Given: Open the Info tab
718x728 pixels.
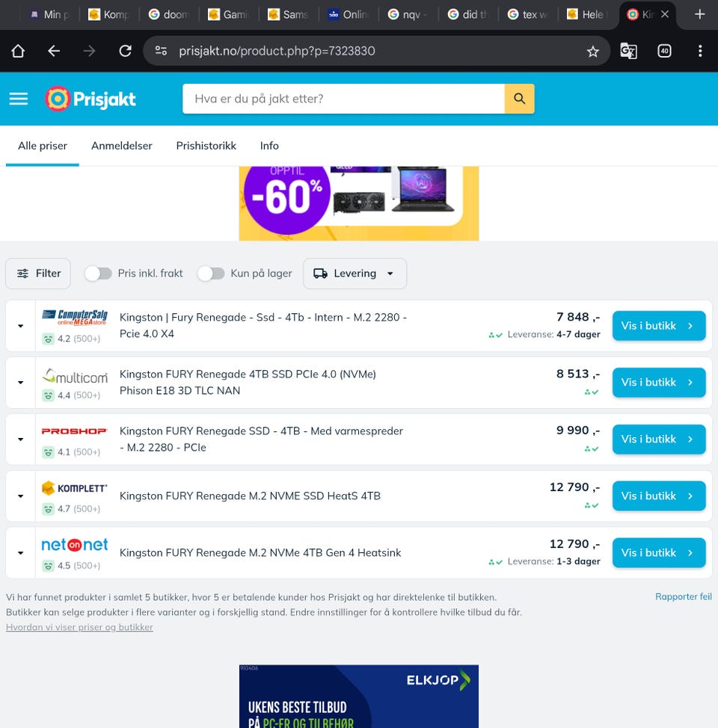Looking at the screenshot, I should (269, 146).
